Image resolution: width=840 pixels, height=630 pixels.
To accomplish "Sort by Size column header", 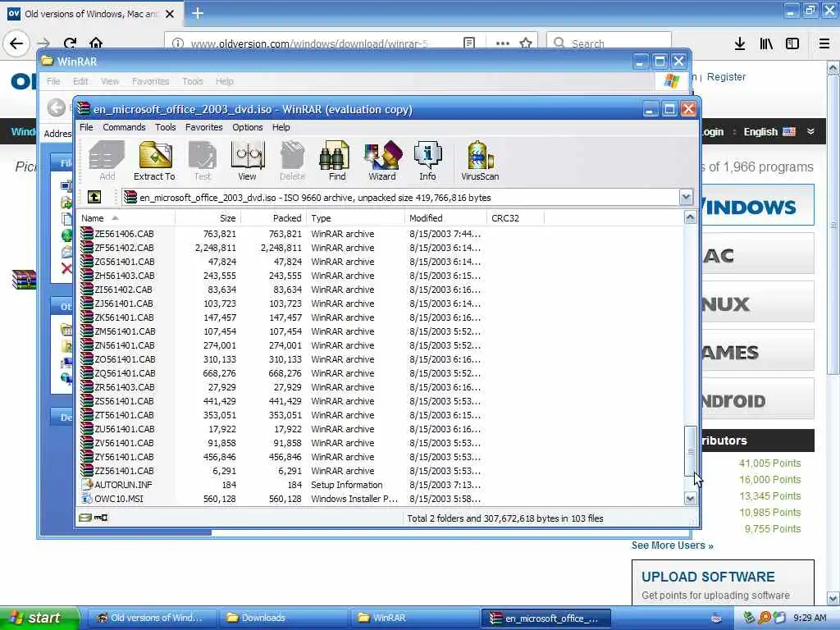I will [208, 218].
